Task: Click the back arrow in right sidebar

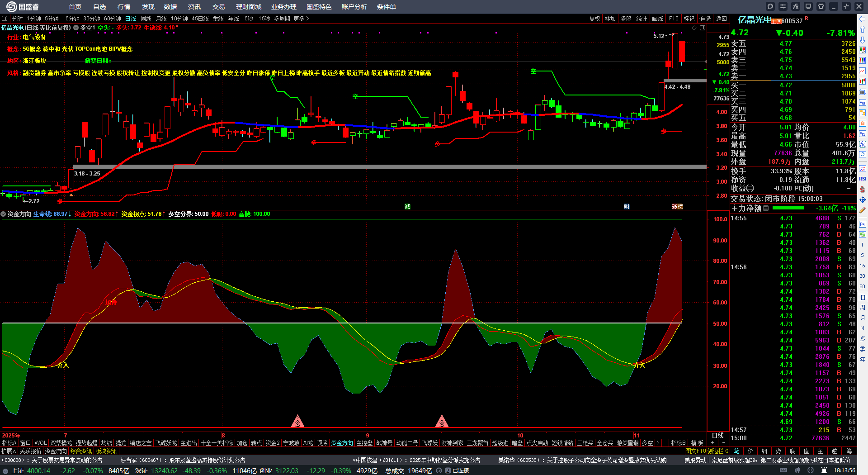Action: [863, 19]
